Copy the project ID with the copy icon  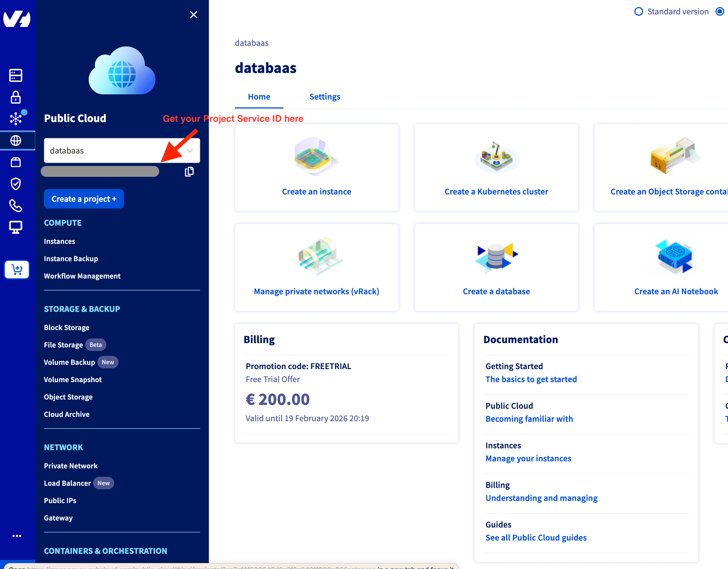pyautogui.click(x=189, y=172)
